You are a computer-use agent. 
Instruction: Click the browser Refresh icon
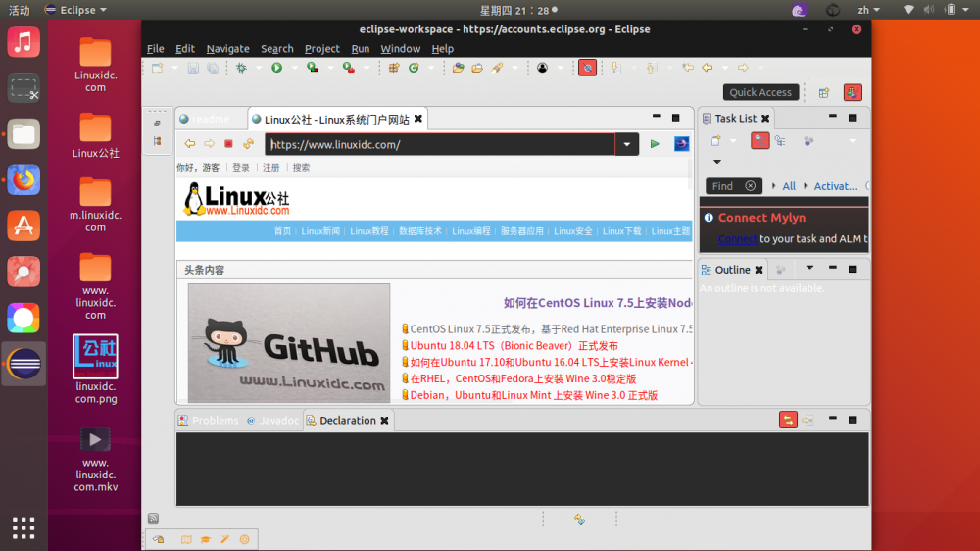coord(249,144)
